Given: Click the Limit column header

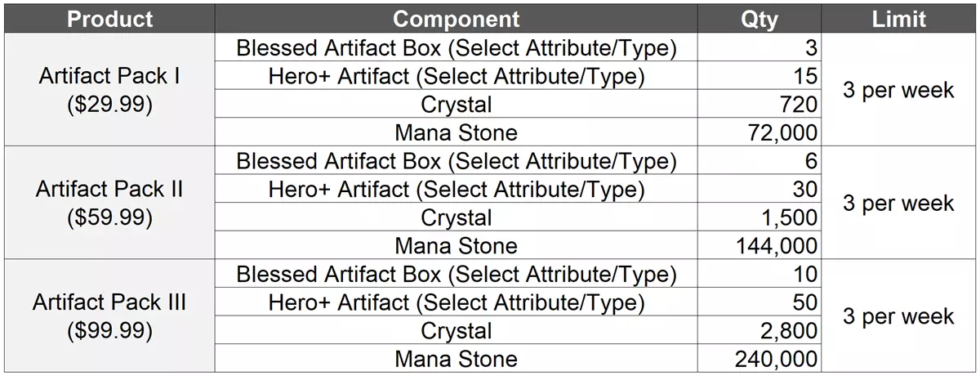Looking at the screenshot, I should point(898,19).
